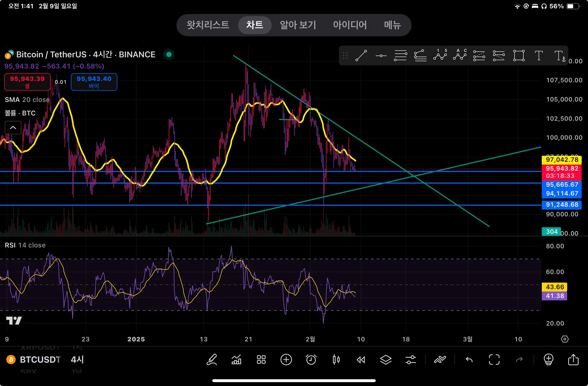Viewport: 588px width, 386px height.
Task: Select the trend line drawing tool
Action: pyautogui.click(x=361, y=56)
